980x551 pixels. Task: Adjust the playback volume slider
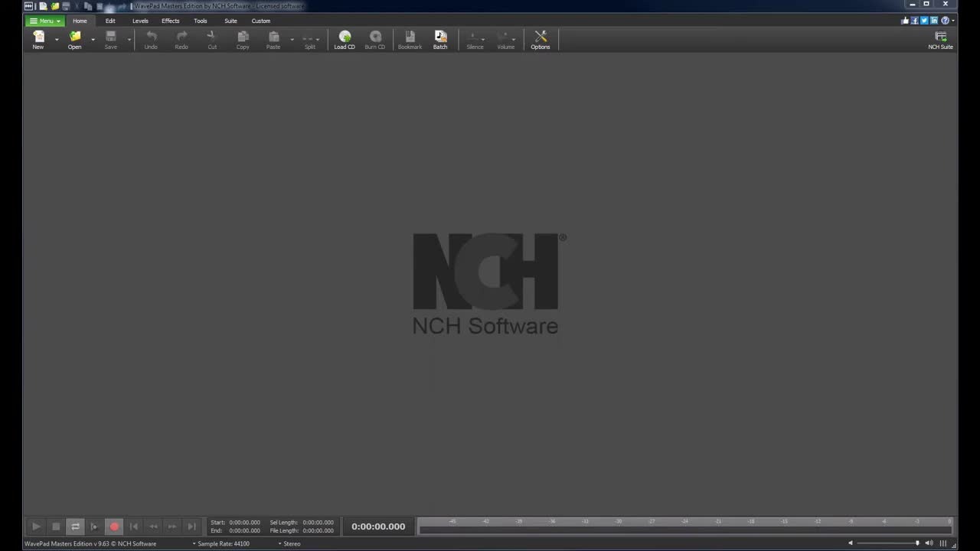coord(888,543)
